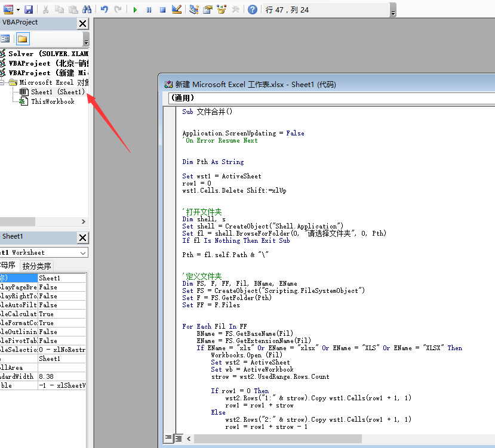
Task: Click the -1 - xlSheetV Visible value
Action: coord(62,385)
